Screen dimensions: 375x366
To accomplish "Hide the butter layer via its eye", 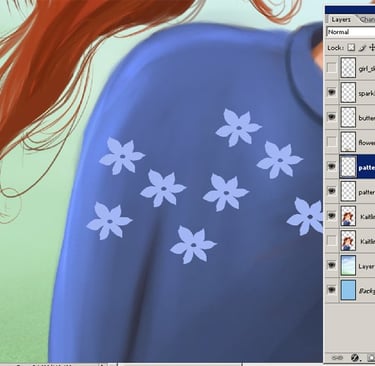I will coord(332,117).
